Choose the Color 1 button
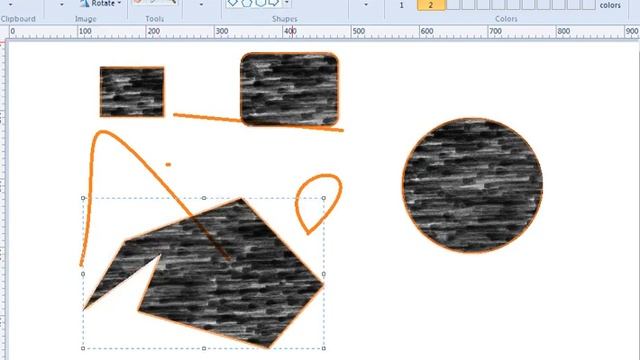640x360 pixels. tap(401, 5)
